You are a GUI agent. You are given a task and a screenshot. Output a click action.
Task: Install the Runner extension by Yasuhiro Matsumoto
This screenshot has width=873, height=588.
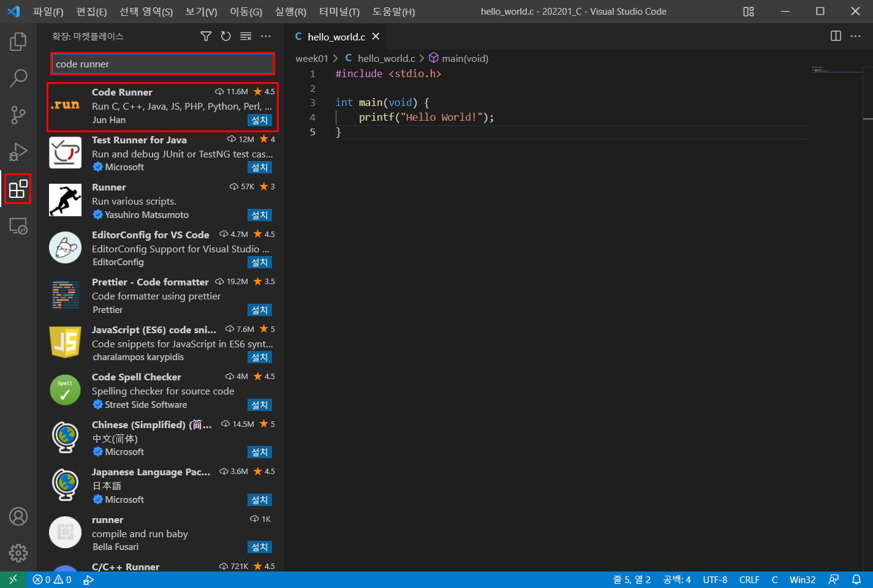[x=260, y=215]
